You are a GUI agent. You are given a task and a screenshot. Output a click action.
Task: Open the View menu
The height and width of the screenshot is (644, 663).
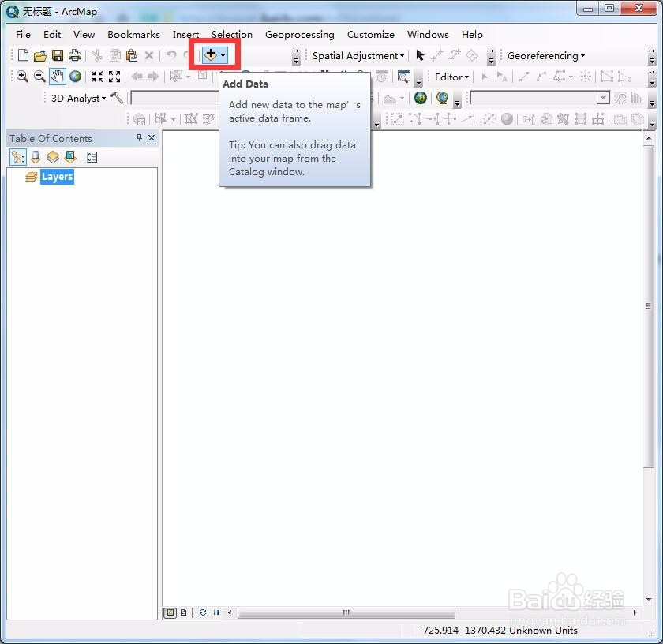84,34
